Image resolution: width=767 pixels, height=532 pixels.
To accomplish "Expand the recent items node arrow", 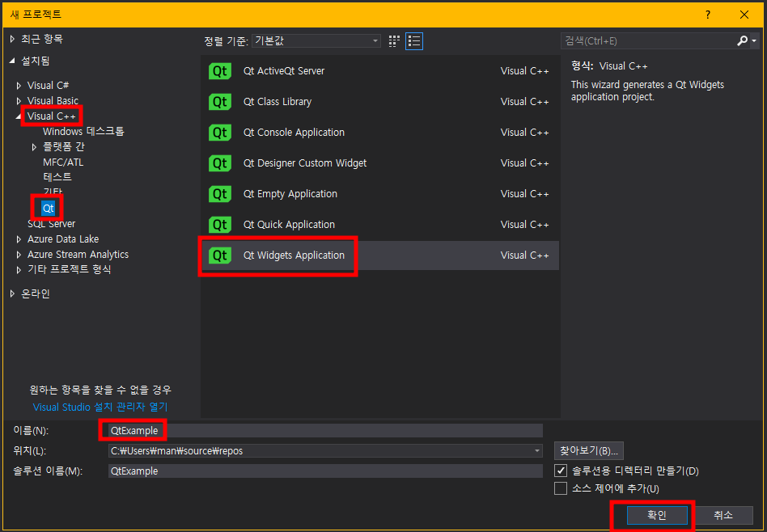I will (x=13, y=39).
